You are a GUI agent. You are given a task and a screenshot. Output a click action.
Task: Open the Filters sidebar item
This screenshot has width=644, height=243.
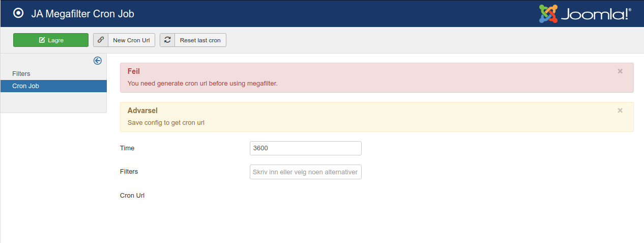53,74
